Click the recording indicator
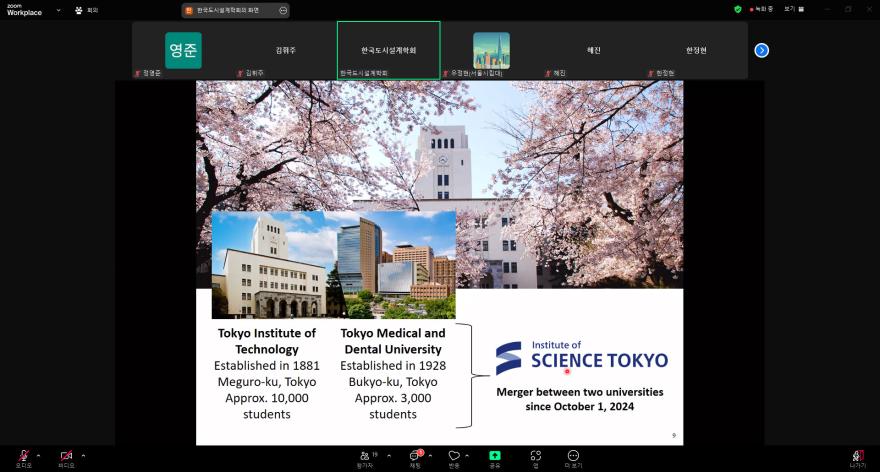Image resolution: width=880 pixels, height=472 pixels. click(x=761, y=9)
